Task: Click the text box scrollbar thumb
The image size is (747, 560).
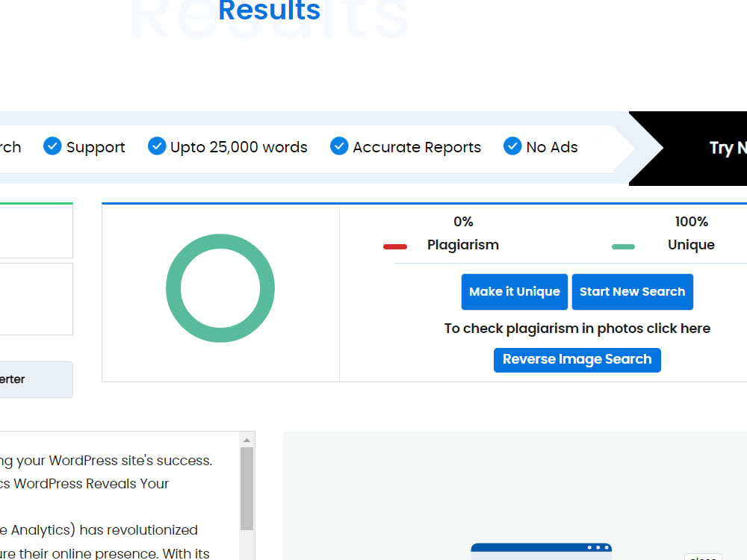Action: click(247, 488)
